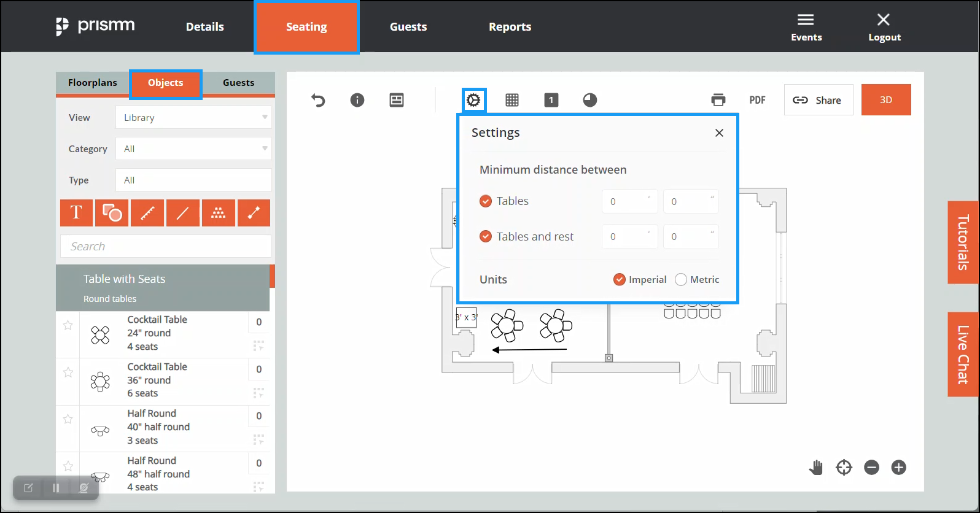The image size is (980, 513).
Task: Click the Half Round 40" quantity box
Action: pos(259,416)
